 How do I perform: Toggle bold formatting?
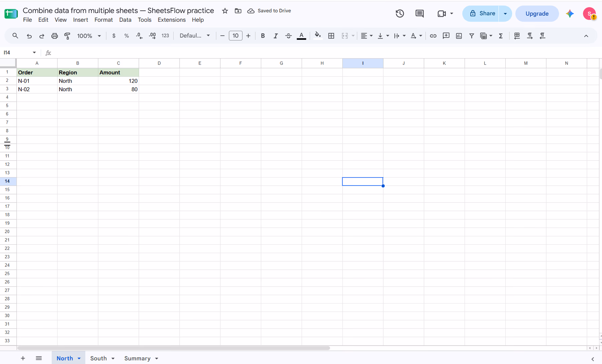click(x=263, y=36)
